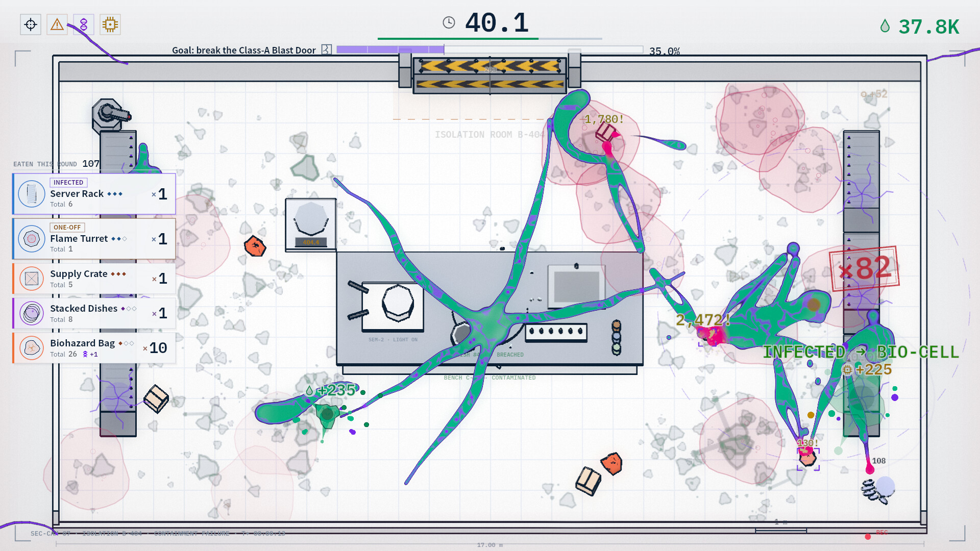Image resolution: width=980 pixels, height=551 pixels.
Task: Select the Biohazard Bag circular icon
Action: pyautogui.click(x=32, y=348)
